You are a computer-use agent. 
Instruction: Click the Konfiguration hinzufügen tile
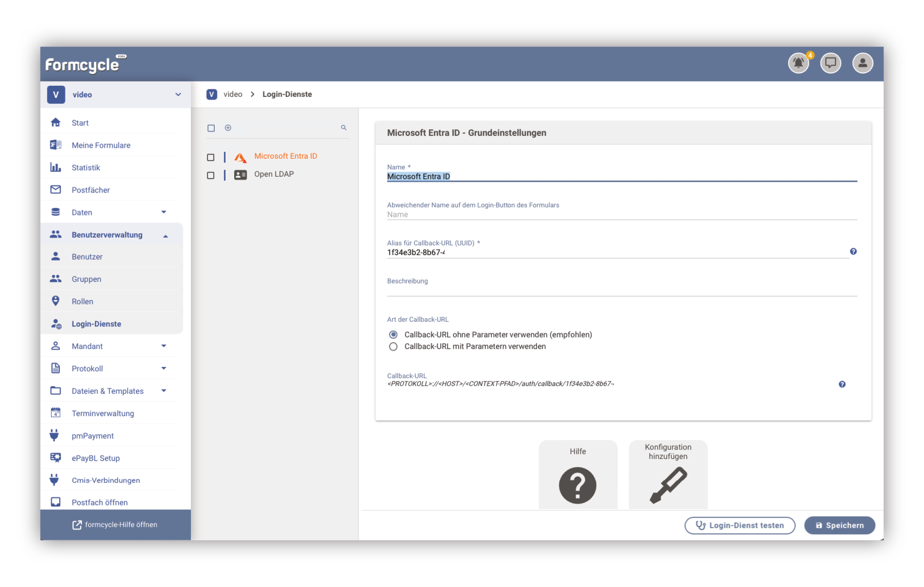[668, 475]
